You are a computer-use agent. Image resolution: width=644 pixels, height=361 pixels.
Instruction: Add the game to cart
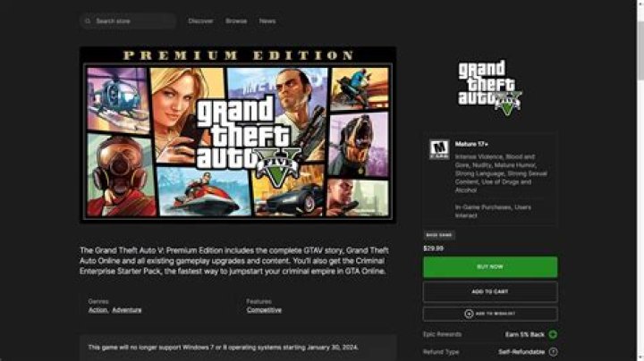(x=490, y=291)
